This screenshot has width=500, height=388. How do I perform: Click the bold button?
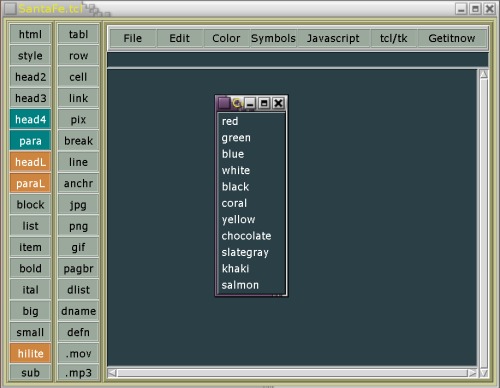click(30, 268)
